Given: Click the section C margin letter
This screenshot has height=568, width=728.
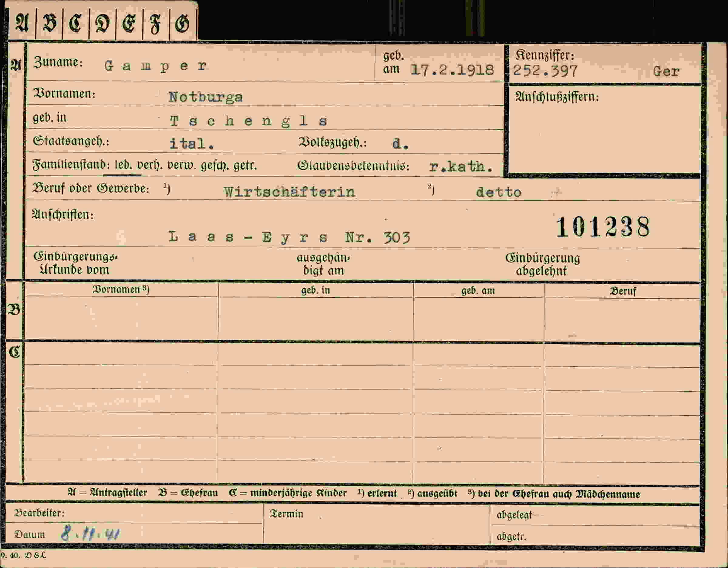Looking at the screenshot, I should pyautogui.click(x=15, y=352).
